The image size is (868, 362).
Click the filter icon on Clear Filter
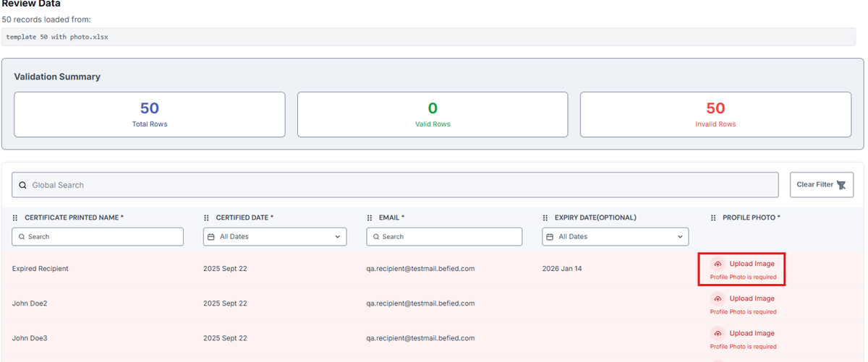pos(841,185)
